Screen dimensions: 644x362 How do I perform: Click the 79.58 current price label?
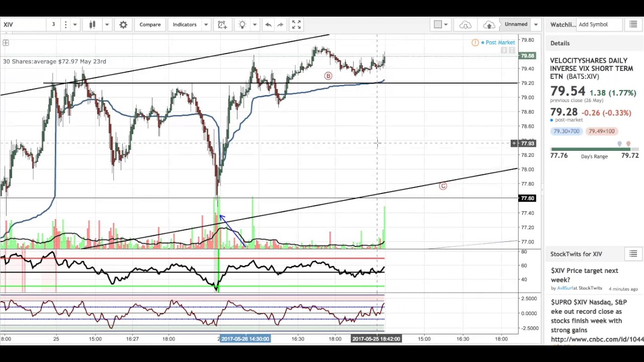click(528, 56)
